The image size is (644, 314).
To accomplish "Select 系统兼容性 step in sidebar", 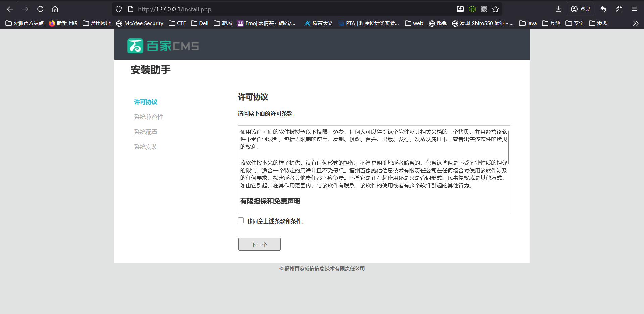I will (148, 117).
